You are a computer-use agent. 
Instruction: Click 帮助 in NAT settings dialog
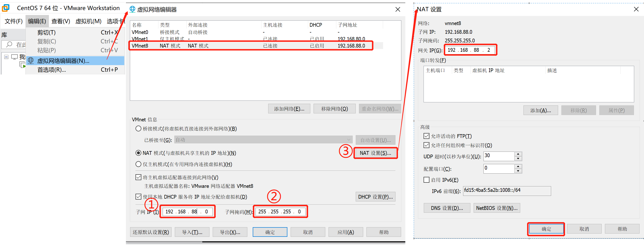tap(622, 229)
